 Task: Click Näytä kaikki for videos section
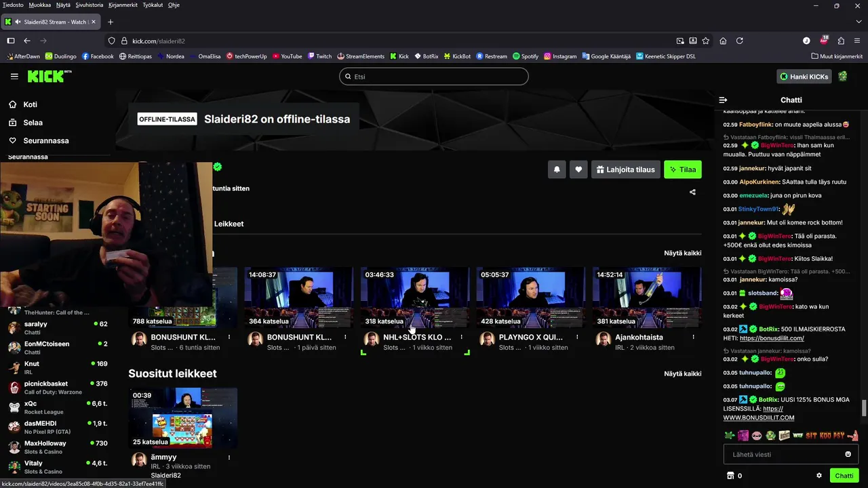[683, 253]
